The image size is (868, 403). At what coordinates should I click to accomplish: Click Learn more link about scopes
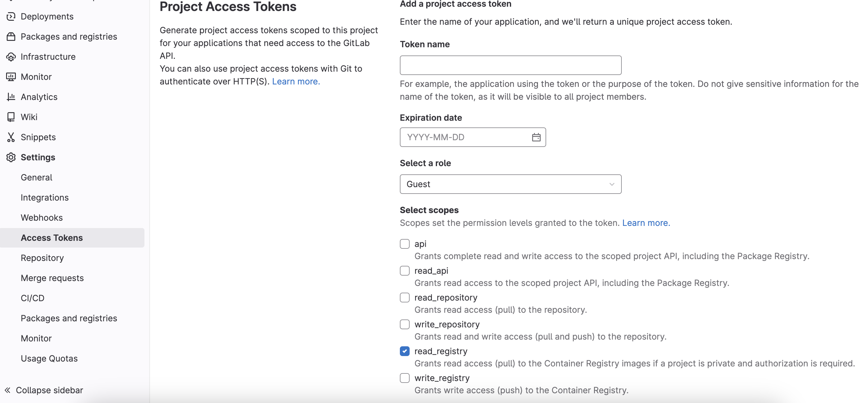646,223
